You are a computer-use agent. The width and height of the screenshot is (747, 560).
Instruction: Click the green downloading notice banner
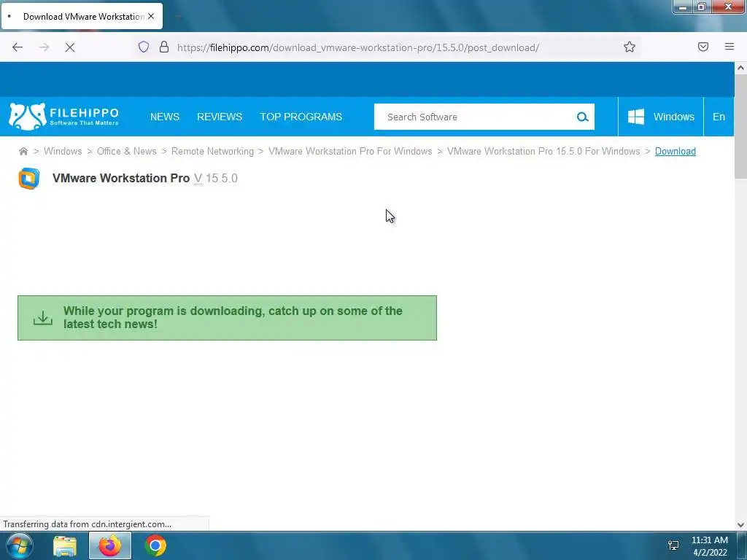[228, 318]
